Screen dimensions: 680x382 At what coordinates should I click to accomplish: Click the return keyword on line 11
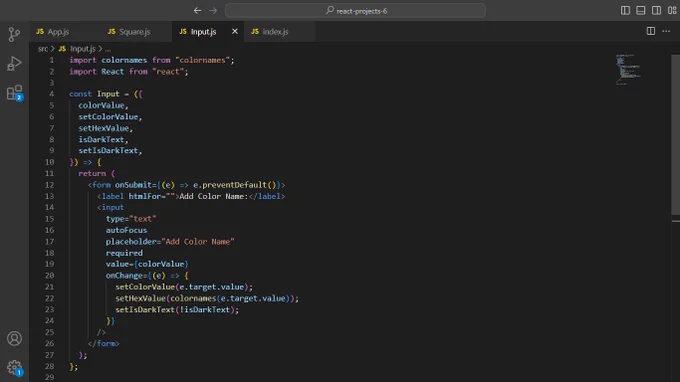click(92, 173)
